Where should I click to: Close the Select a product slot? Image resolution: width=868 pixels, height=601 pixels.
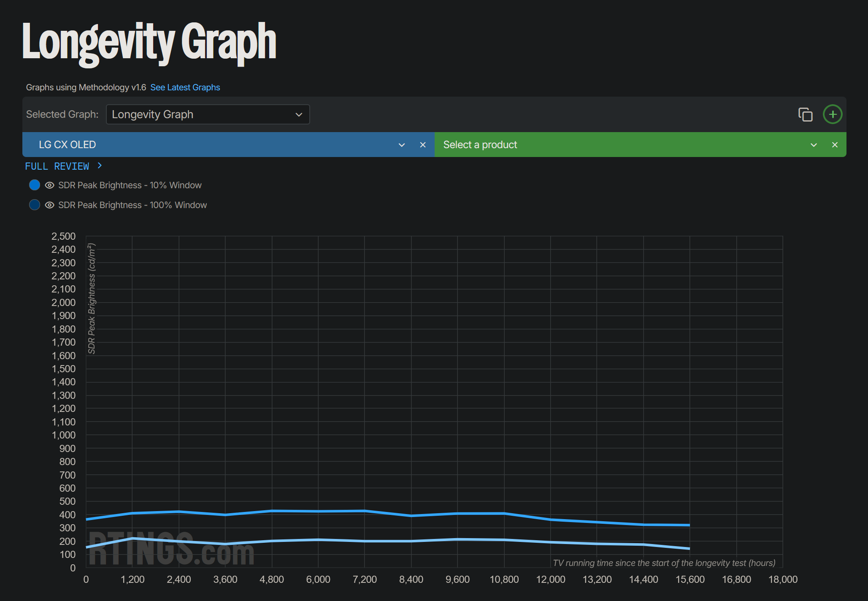[834, 145]
